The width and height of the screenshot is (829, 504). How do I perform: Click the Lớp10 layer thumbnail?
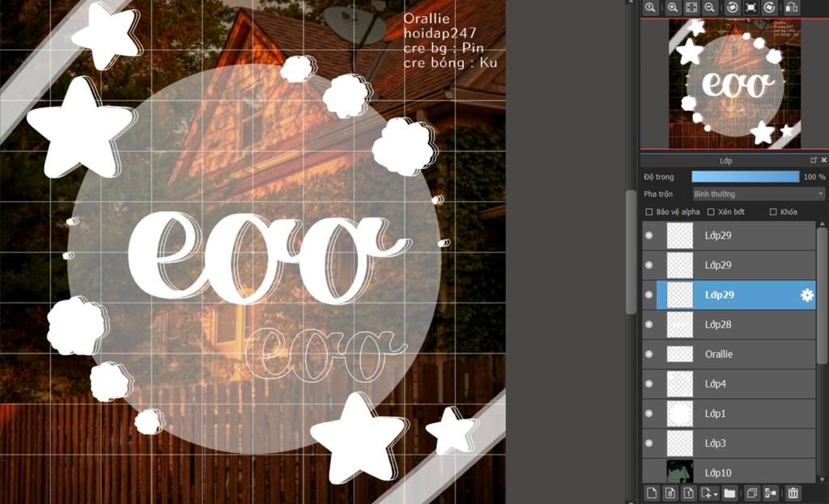pos(680,472)
